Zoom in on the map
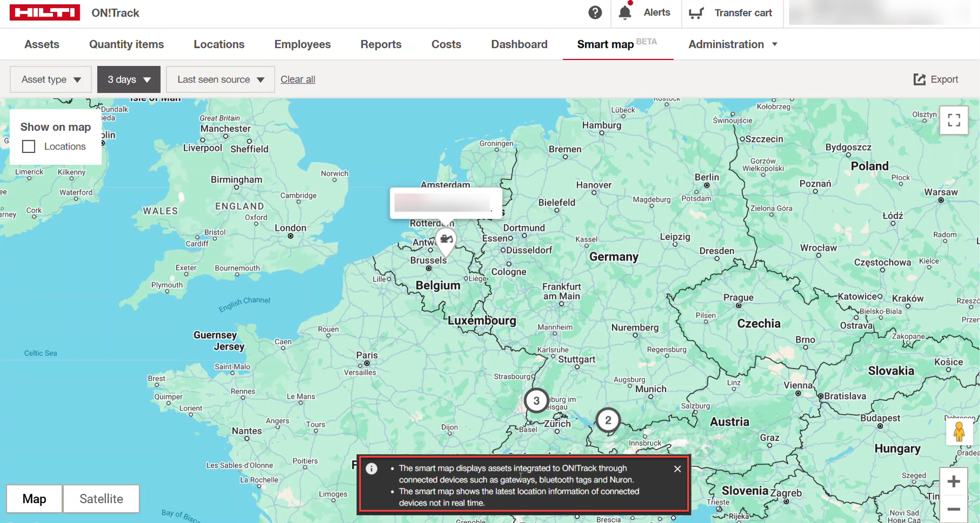Screen dimensions: 980x523 point(954,482)
